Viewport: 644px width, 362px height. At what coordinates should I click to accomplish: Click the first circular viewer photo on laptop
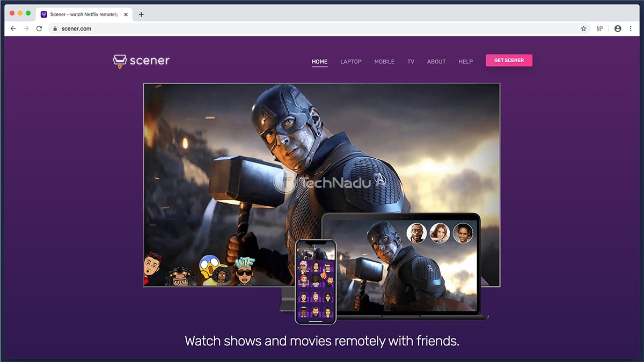tap(416, 233)
